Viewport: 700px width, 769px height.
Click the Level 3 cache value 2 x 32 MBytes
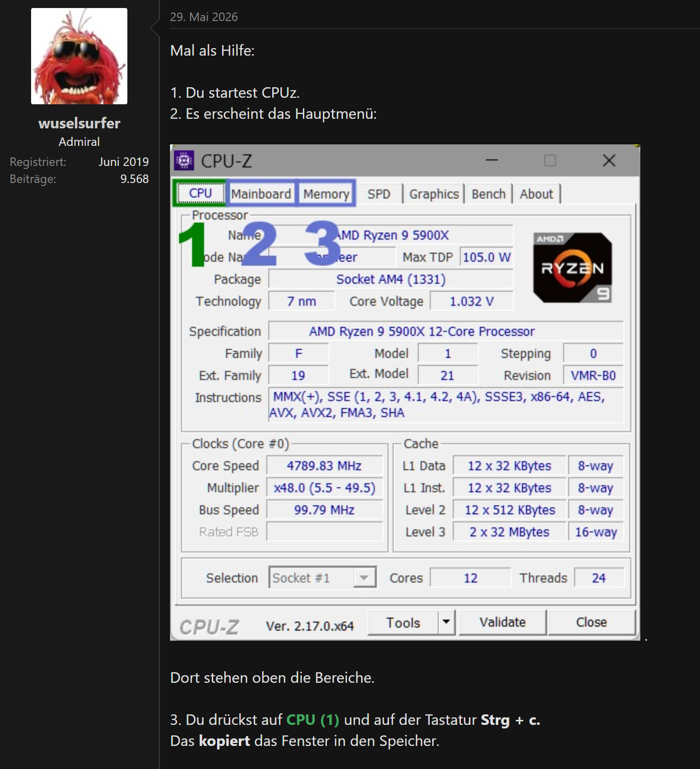509,532
